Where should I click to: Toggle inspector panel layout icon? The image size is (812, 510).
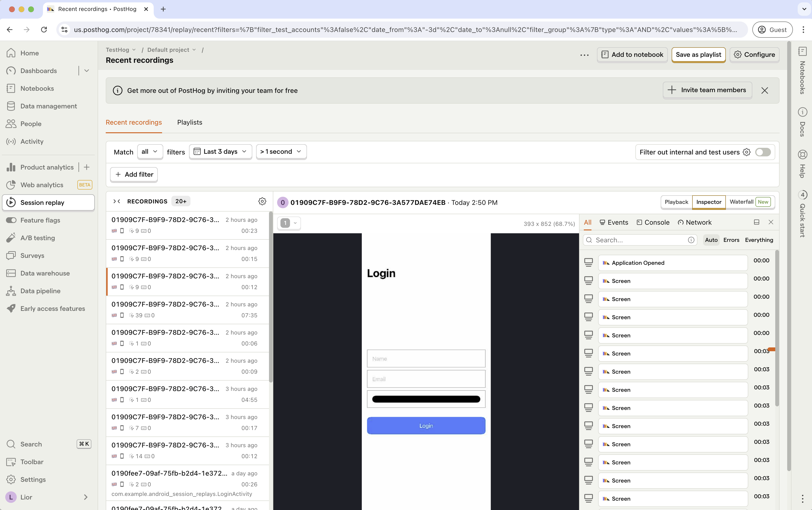[x=756, y=222]
